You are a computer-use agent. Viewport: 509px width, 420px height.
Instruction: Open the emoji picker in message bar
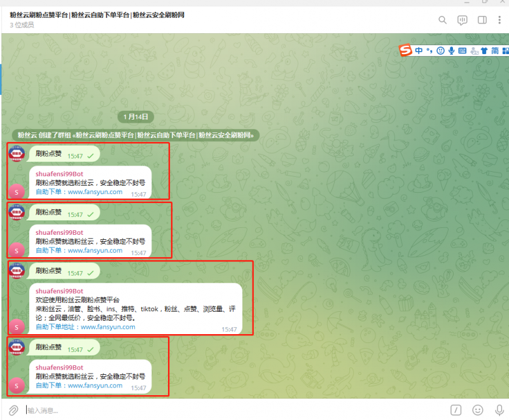coord(478,410)
